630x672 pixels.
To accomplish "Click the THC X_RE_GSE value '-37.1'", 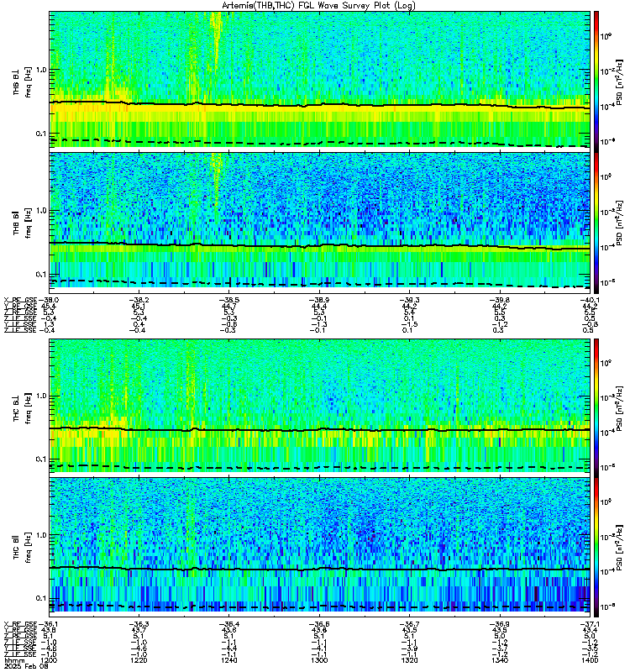I will coord(590,624).
